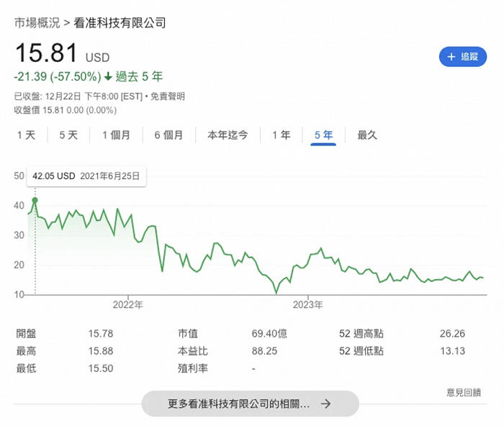Click 意見回饋 feedback link
504x426 pixels.
tap(464, 391)
